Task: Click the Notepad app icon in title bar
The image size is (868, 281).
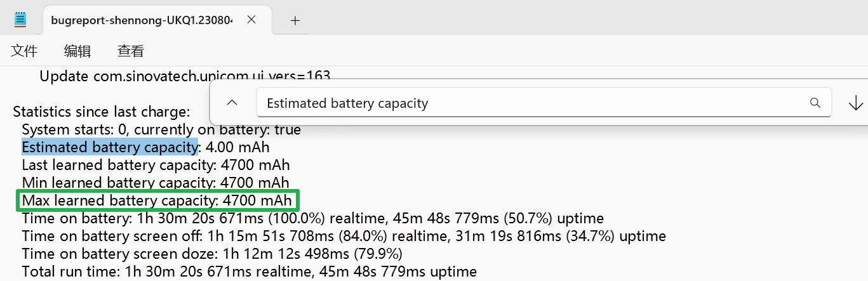Action: pyautogui.click(x=21, y=20)
